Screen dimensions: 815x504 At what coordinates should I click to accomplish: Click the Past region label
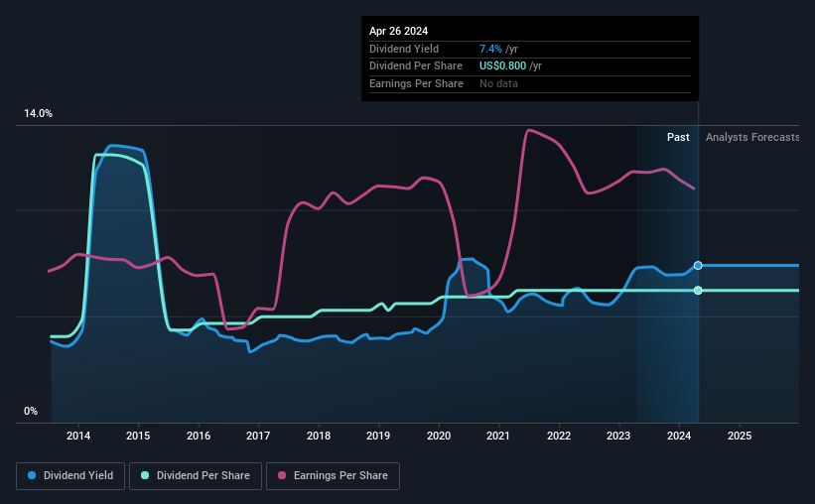[678, 137]
